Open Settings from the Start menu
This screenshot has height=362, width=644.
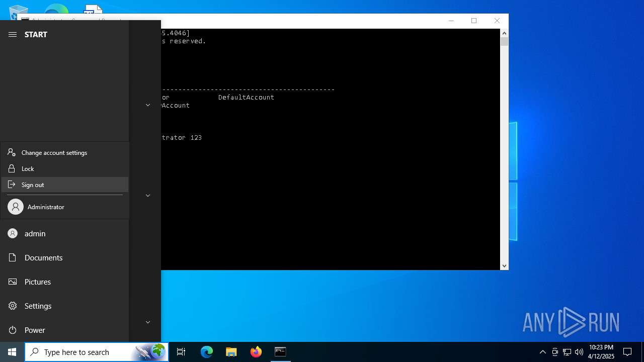(64, 306)
